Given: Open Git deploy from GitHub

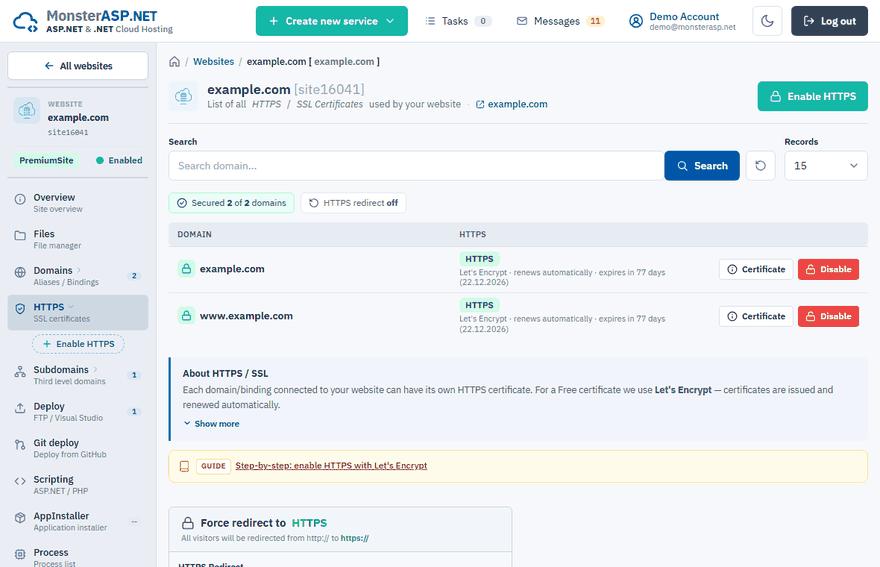Looking at the screenshot, I should tap(78, 448).
